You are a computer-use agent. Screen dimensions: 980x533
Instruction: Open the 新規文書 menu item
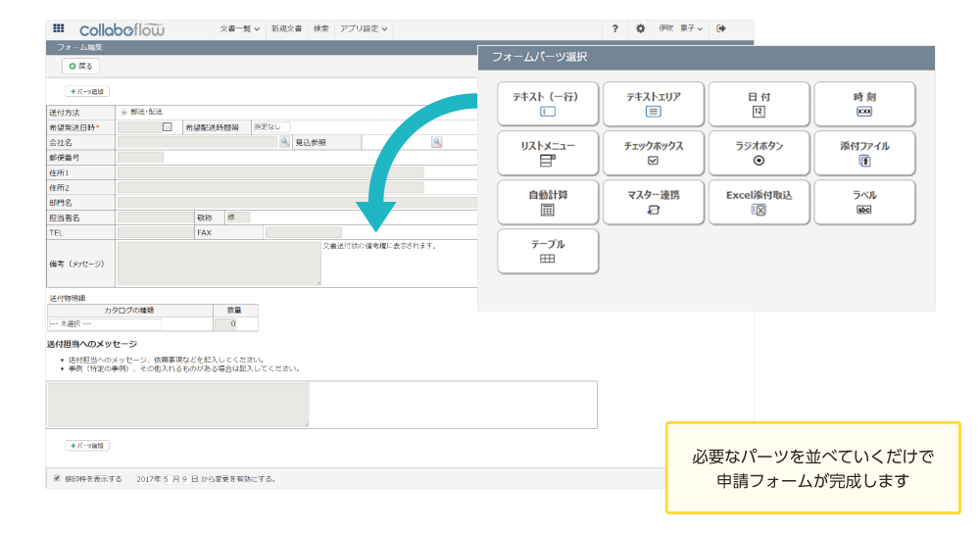pos(286,28)
